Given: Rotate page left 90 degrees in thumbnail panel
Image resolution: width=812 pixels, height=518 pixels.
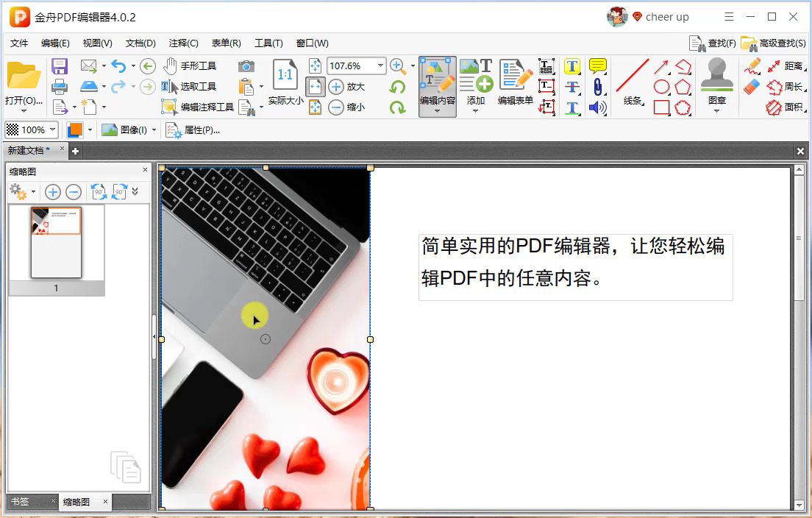Looking at the screenshot, I should (96, 191).
